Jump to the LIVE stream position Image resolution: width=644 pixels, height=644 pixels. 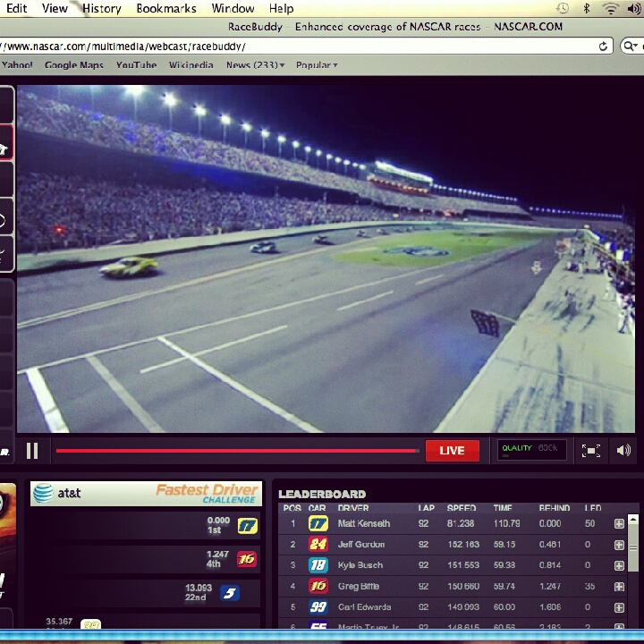(x=453, y=451)
